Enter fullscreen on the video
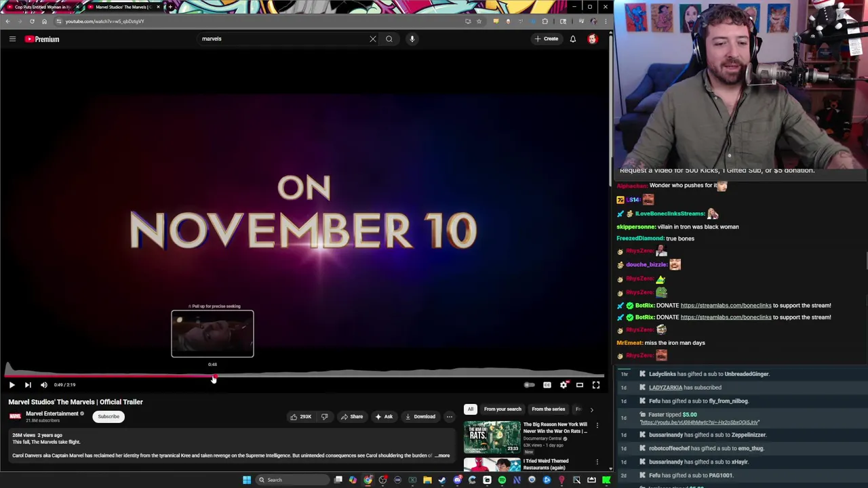The height and width of the screenshot is (488, 868). 596,385
